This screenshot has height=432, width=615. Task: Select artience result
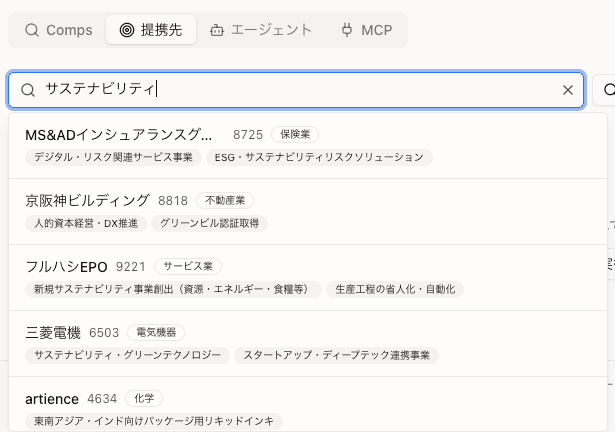308,405
